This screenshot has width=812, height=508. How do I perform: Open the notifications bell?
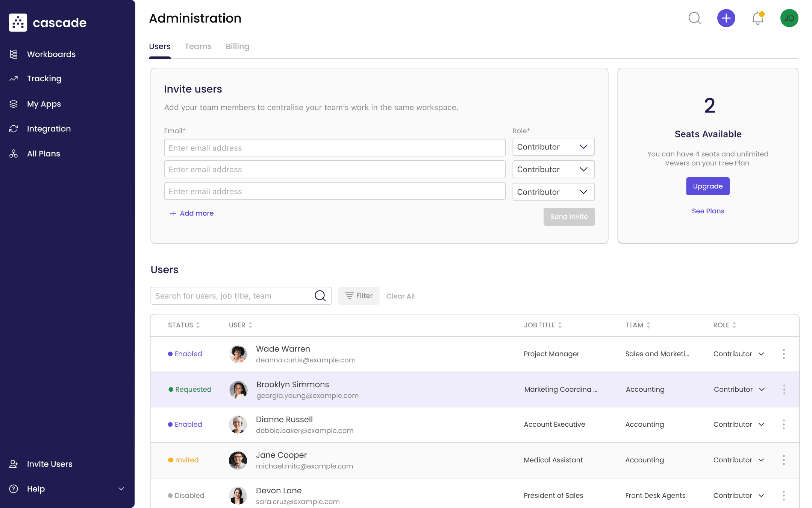point(757,18)
